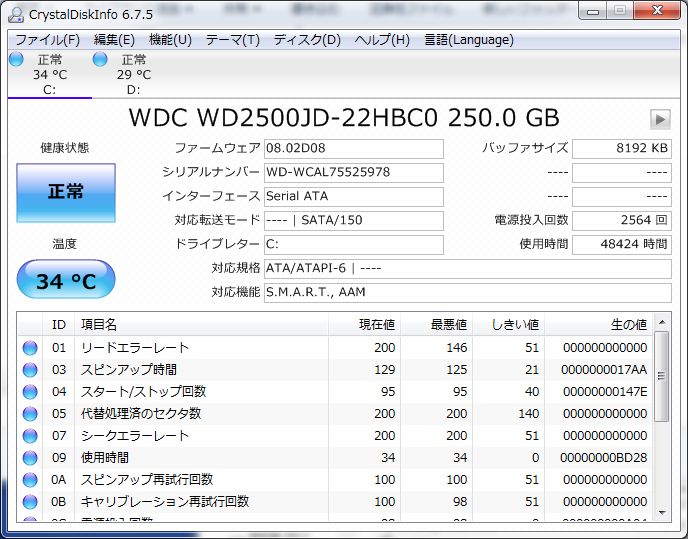Click the SMART list scrollbar thumb
The width and height of the screenshot is (688, 539).
click(x=662, y=376)
